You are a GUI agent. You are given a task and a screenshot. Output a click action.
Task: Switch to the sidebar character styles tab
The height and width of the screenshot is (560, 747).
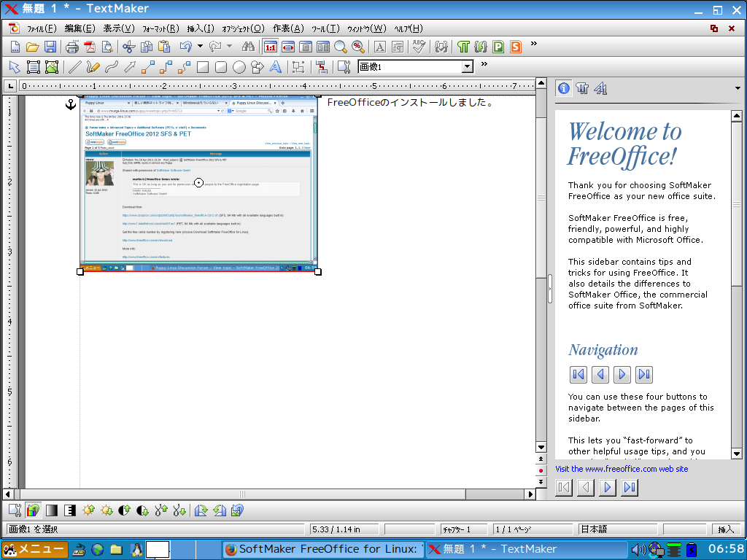point(600,88)
